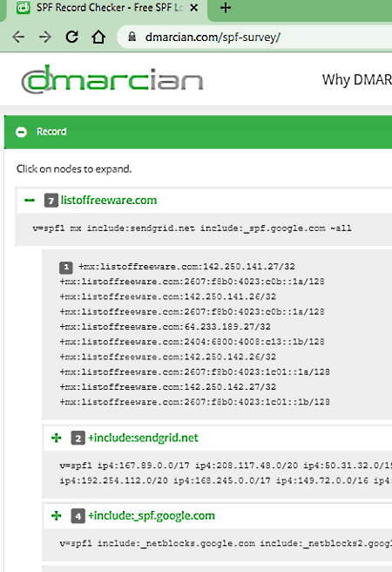Screen dimensions: 392x572
Task: Click the dmarcian logo
Action: (x=112, y=78)
